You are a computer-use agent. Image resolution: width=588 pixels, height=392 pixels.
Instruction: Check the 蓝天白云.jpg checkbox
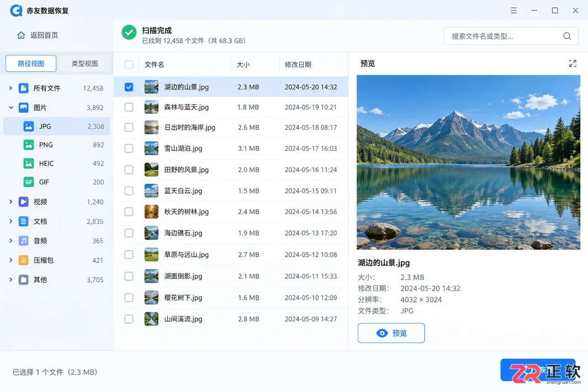pos(129,191)
